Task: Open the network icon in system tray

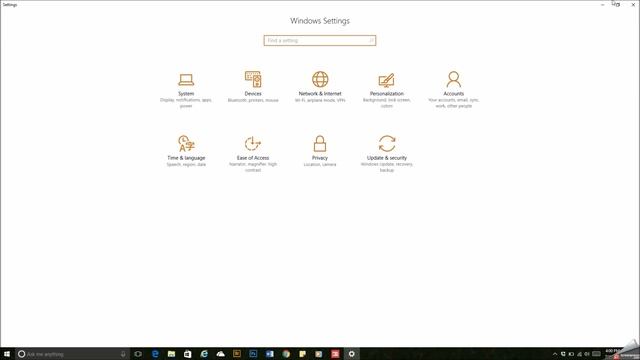Action: coord(579,354)
